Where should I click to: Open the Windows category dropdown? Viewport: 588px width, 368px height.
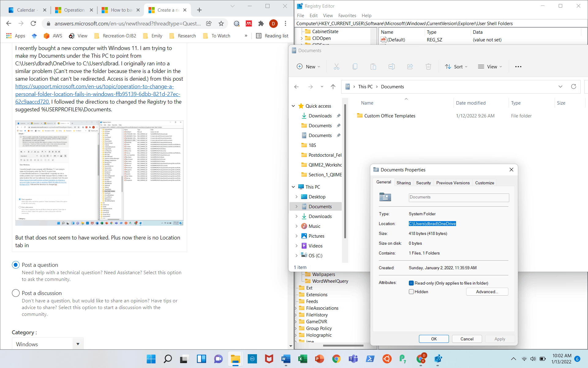coord(47,344)
